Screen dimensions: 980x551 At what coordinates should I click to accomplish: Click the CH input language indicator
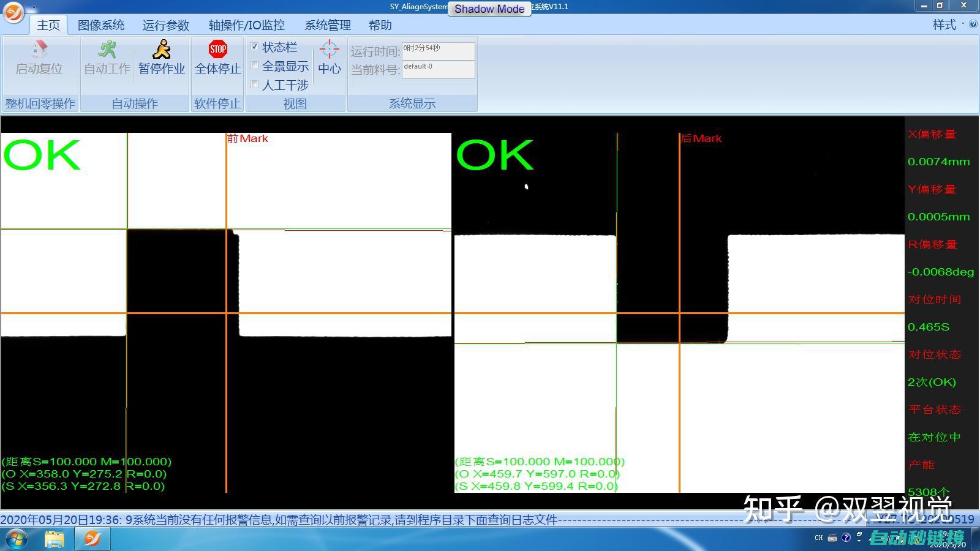[x=819, y=538]
